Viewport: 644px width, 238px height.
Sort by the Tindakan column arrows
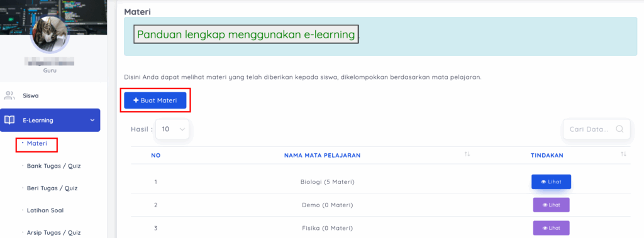(623, 154)
